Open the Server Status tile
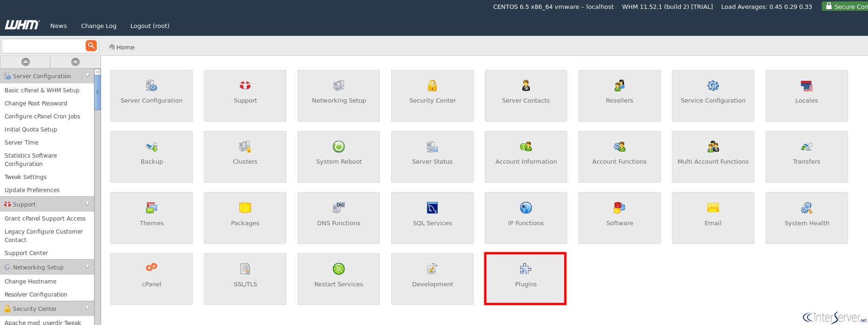Image resolution: width=868 pixels, height=325 pixels. coord(432,157)
